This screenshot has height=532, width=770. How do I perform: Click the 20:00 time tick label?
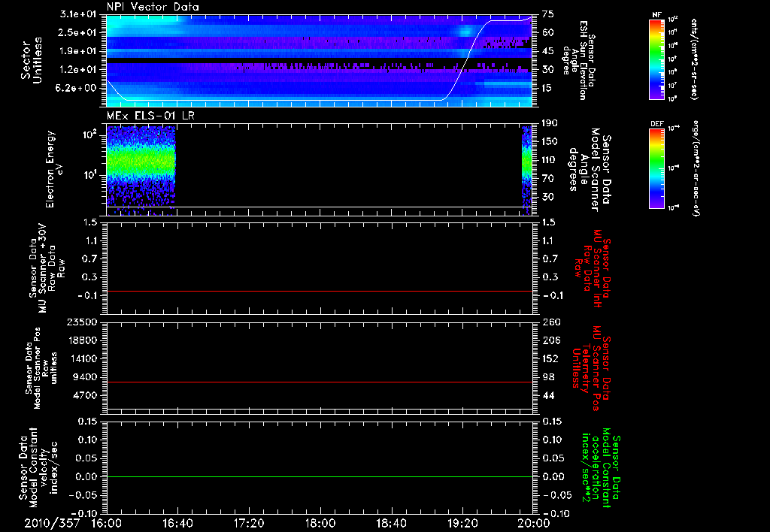tap(533, 523)
